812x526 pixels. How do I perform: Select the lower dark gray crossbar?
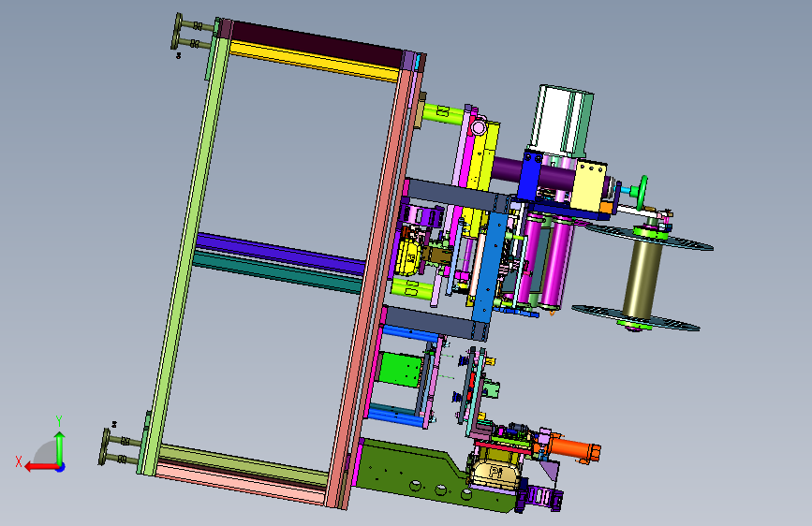click(x=436, y=322)
